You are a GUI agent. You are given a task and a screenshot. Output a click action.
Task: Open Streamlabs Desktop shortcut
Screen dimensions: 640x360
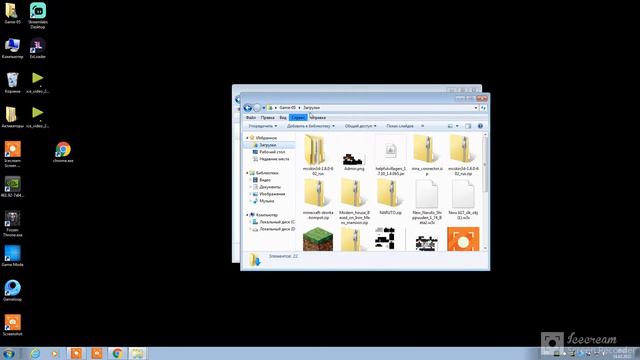[38, 16]
